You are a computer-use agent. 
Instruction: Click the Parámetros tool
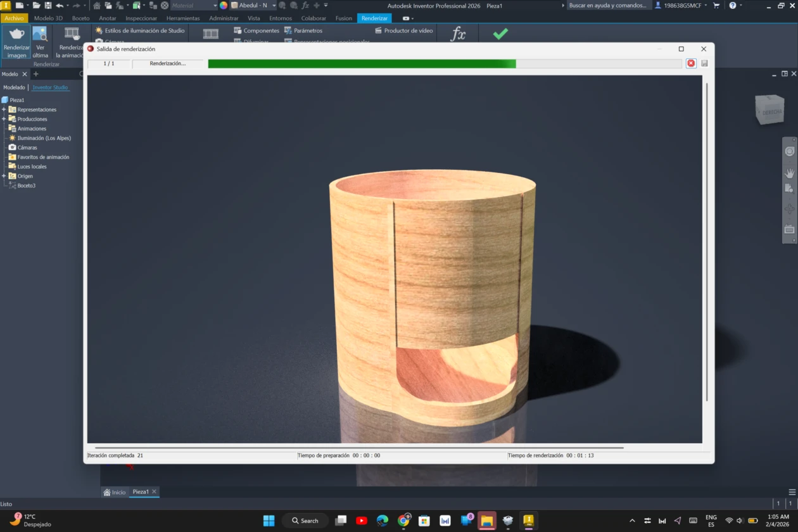pyautogui.click(x=303, y=30)
